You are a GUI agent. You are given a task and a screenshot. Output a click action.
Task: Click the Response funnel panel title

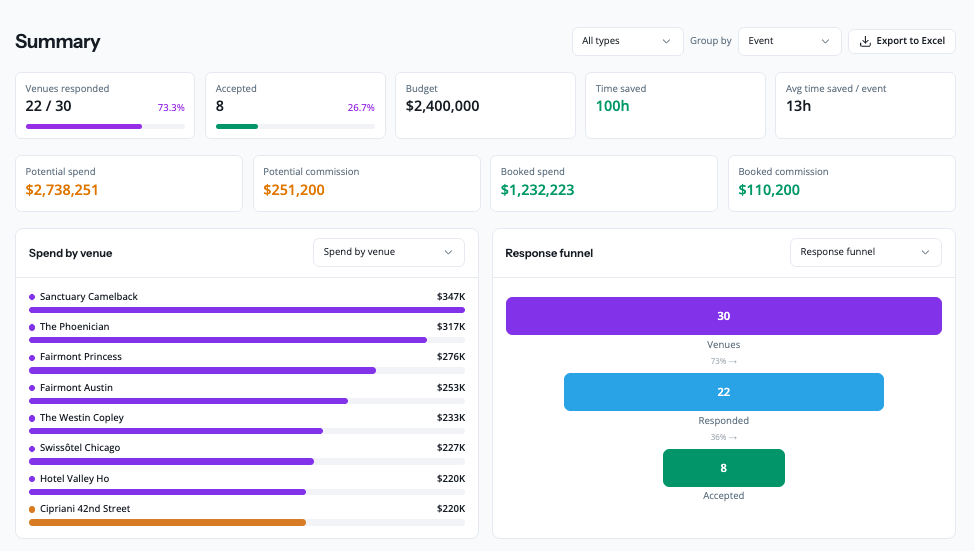pyautogui.click(x=549, y=253)
